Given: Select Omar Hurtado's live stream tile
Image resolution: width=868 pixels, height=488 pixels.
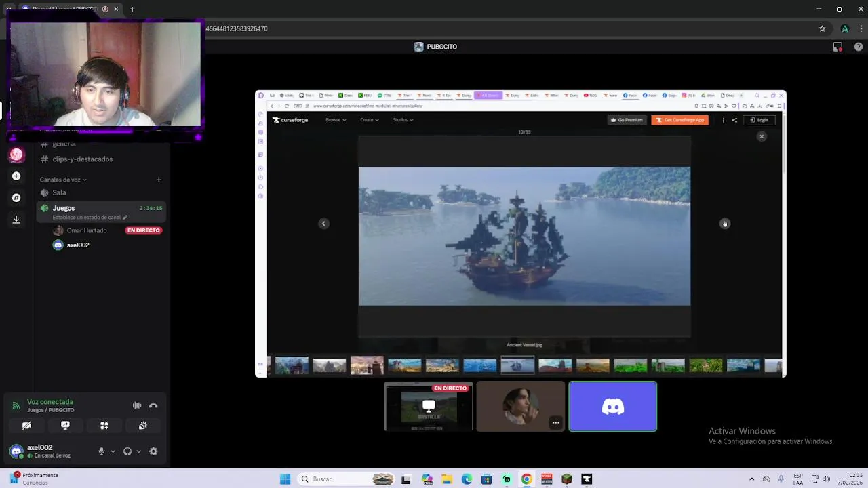Looking at the screenshot, I should 429,407.
